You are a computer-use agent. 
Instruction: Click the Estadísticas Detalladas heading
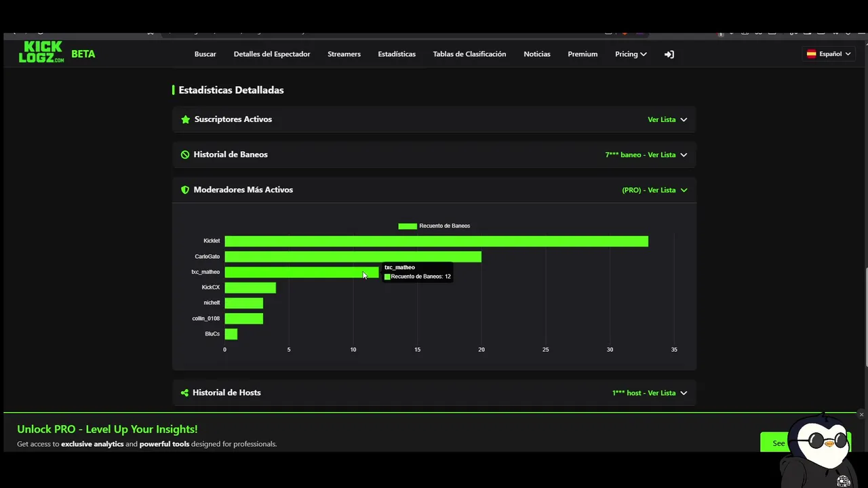pyautogui.click(x=231, y=90)
